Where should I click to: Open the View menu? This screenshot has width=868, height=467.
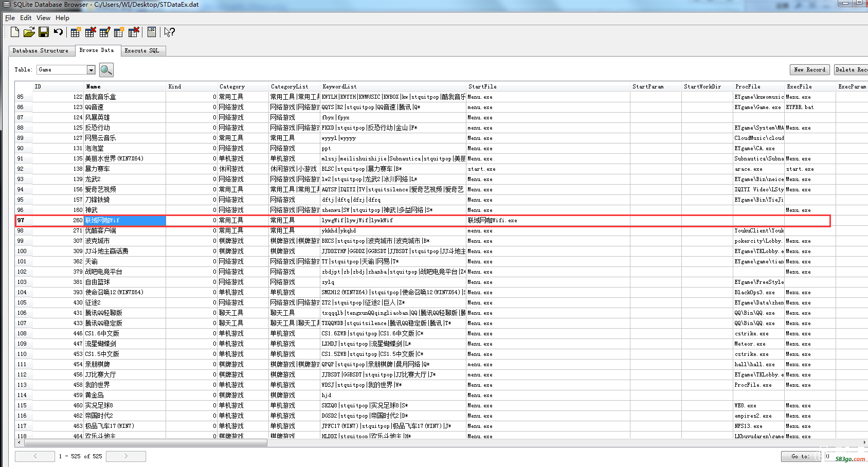point(44,17)
